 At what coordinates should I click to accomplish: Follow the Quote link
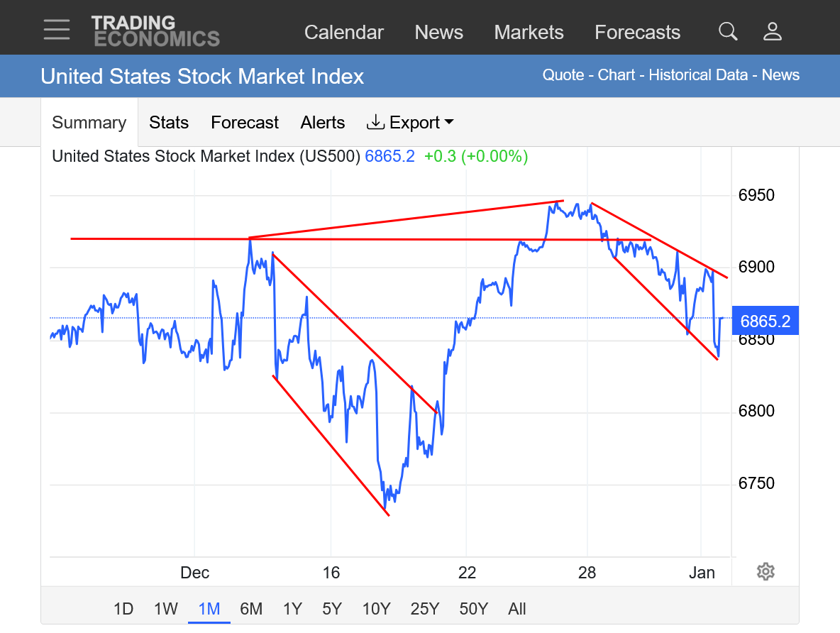[x=563, y=75]
